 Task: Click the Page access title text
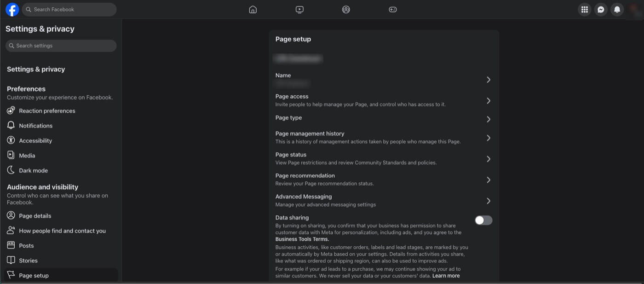[292, 96]
